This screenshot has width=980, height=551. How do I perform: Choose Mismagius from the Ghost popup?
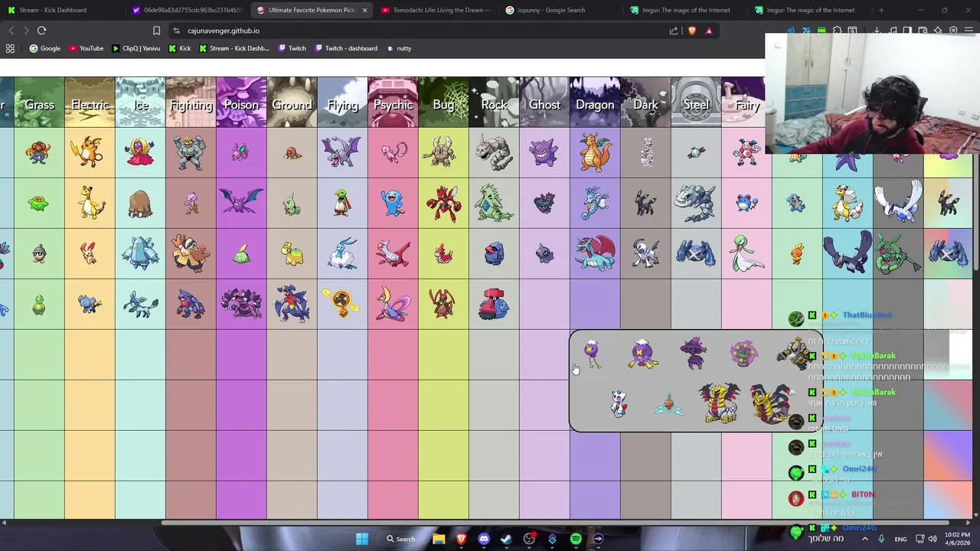coord(694,354)
